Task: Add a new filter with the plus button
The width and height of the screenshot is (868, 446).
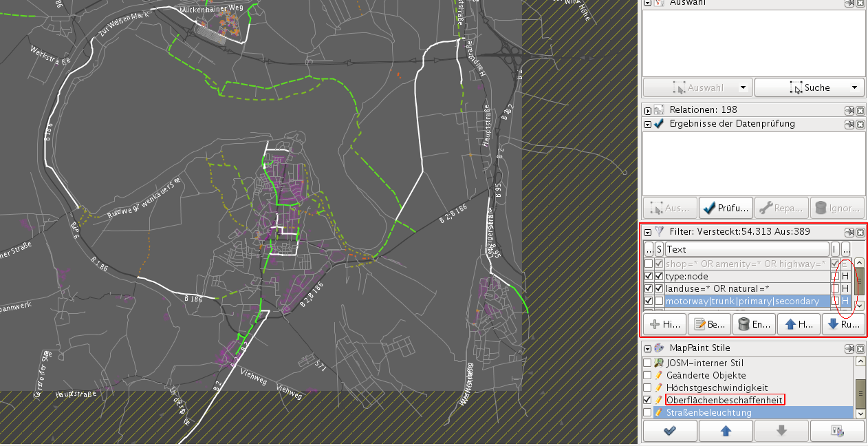Action: [664, 324]
